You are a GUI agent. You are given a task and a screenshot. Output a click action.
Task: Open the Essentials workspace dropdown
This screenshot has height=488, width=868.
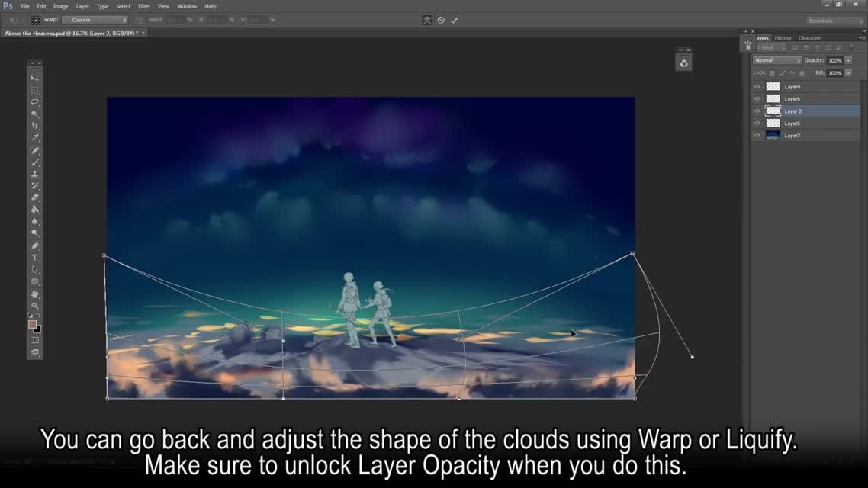[x=834, y=21]
